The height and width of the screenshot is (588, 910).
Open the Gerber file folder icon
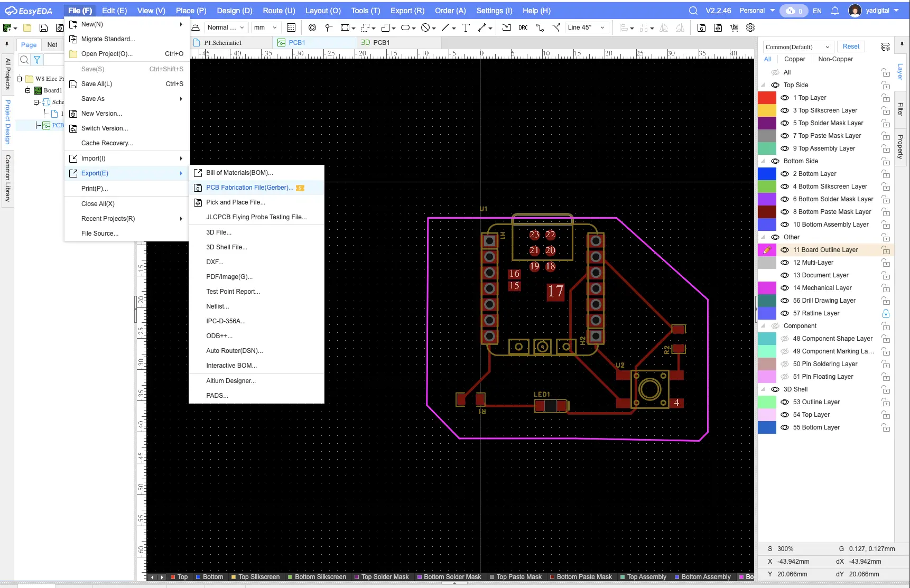click(701, 27)
